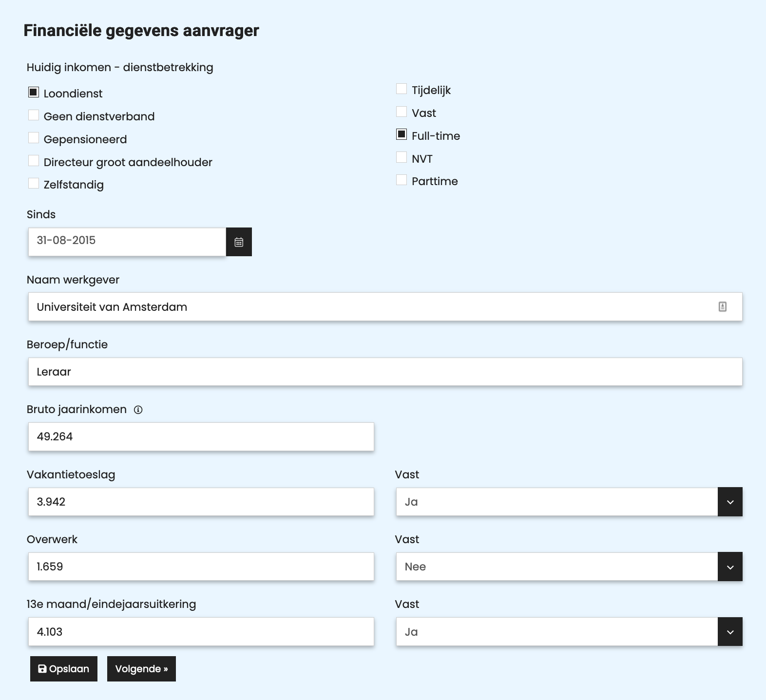The image size is (766, 700).
Task: Open the calendar picker for Sinds date
Action: [239, 241]
